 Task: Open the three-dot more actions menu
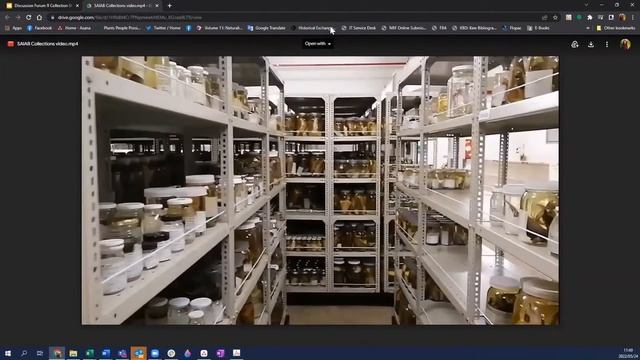pos(607,44)
